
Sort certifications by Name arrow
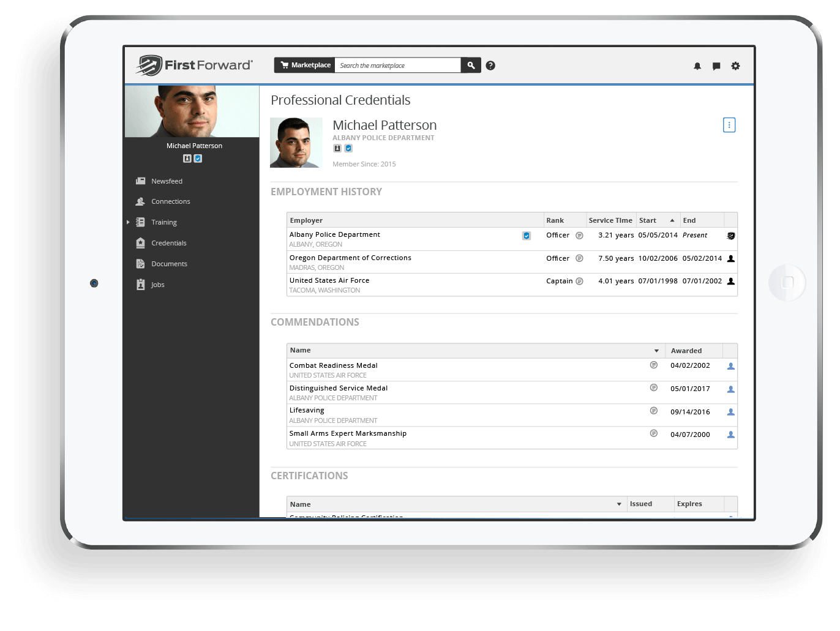pyautogui.click(x=619, y=504)
